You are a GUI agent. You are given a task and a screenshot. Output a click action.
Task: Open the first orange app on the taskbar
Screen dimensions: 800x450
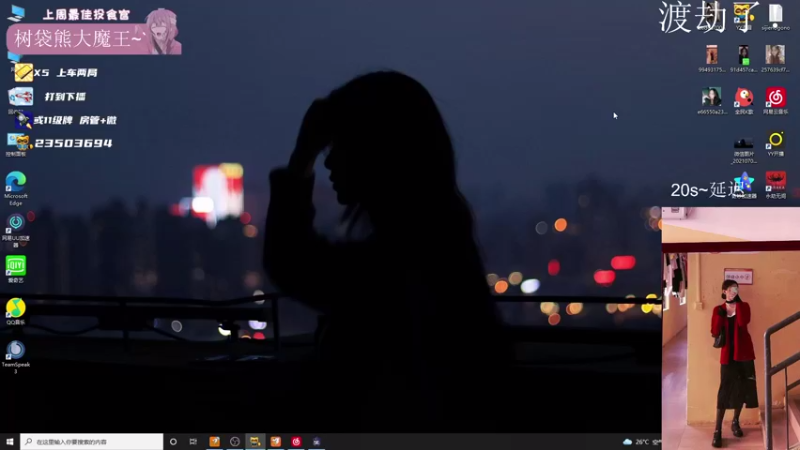coord(214,441)
